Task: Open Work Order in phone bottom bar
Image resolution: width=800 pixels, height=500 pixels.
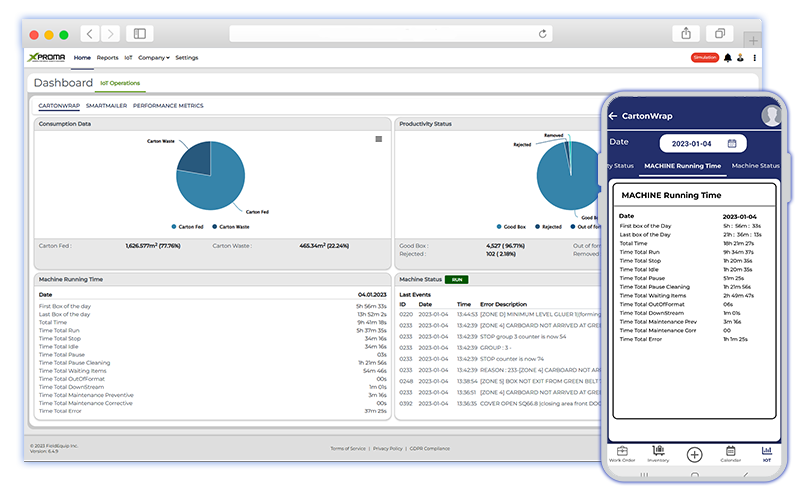Action: (x=622, y=454)
